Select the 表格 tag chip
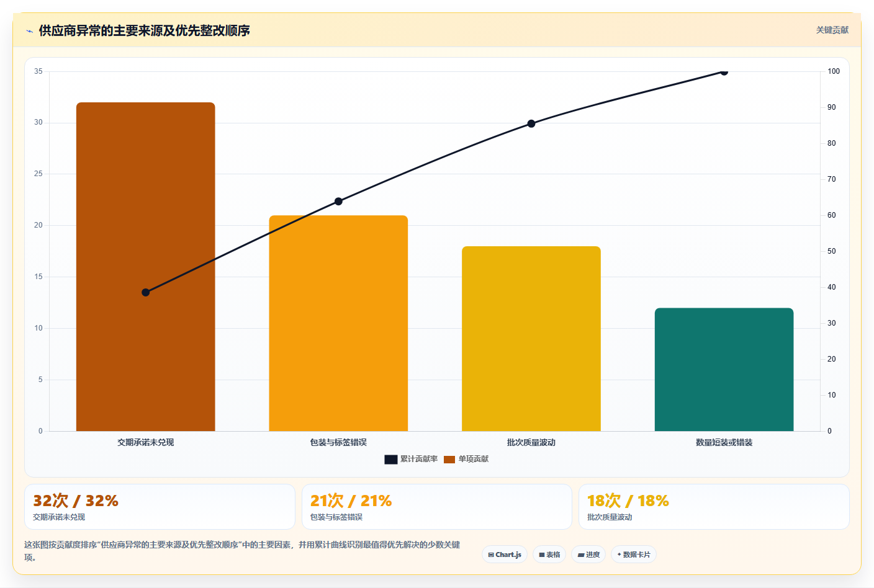The image size is (874, 588). coord(549,555)
